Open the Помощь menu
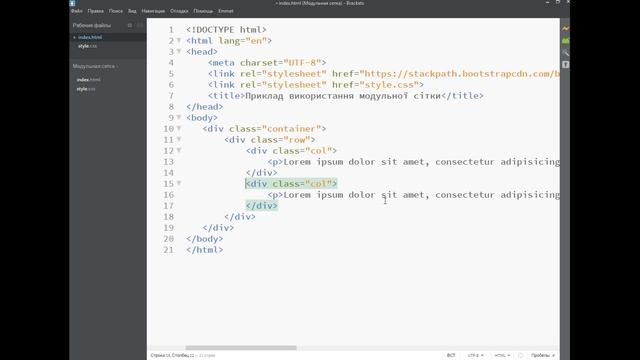Screen dimensions: 640x360 203,11
